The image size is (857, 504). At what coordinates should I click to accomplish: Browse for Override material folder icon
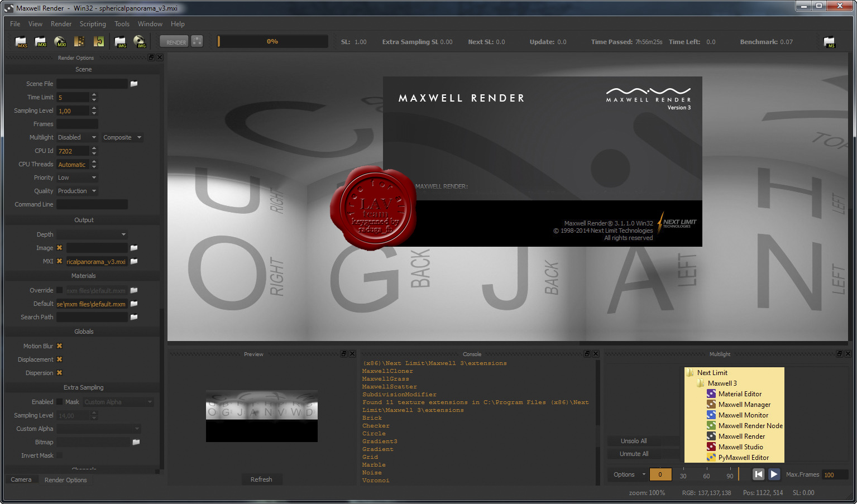coord(134,290)
